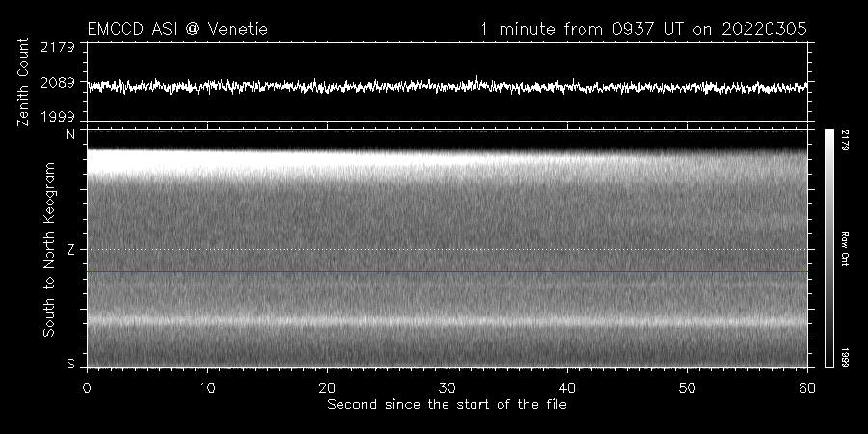
Task: Click the 'South to North Keogram' axis label
Action: [49, 249]
